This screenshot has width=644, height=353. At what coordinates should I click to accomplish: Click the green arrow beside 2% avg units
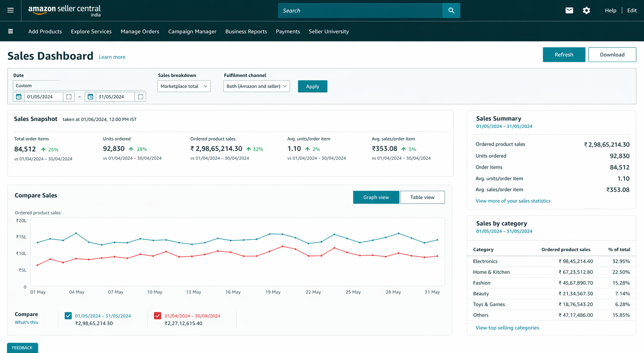307,149
